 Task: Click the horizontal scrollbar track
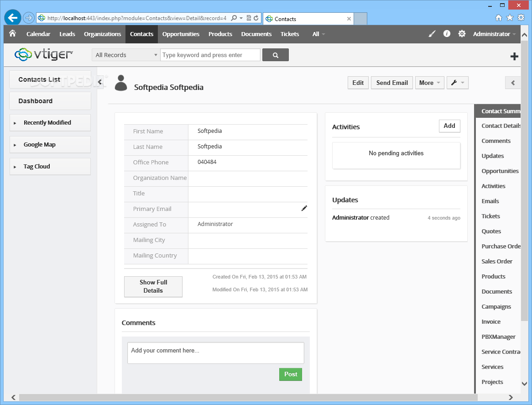pos(248,398)
